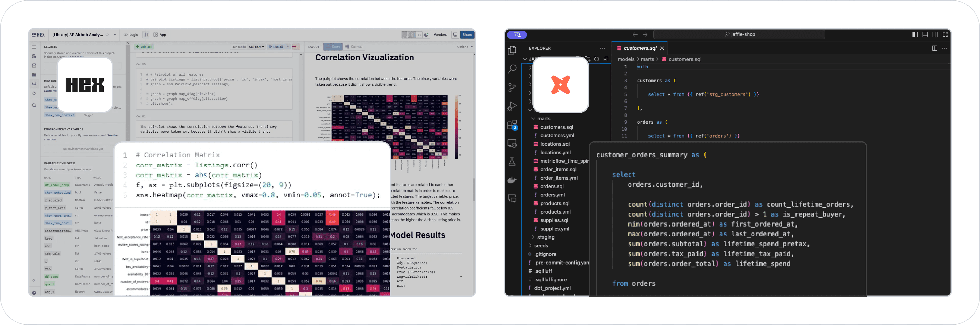980x325 pixels.
Task: Click the split editor right icon
Action: [934, 48]
